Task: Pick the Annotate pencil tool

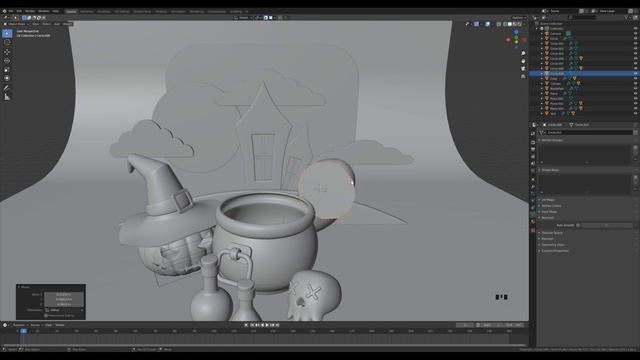Action: point(7,88)
